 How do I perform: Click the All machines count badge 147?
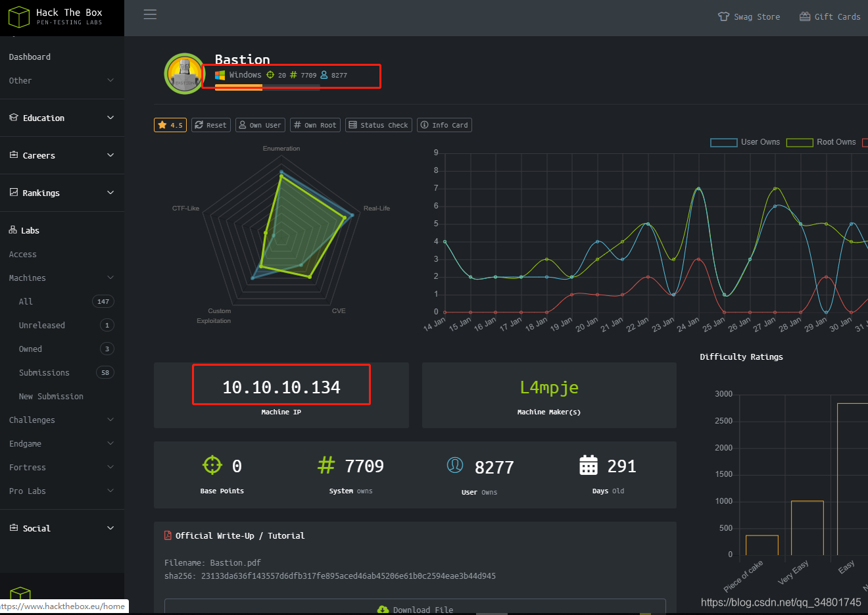pyautogui.click(x=103, y=302)
